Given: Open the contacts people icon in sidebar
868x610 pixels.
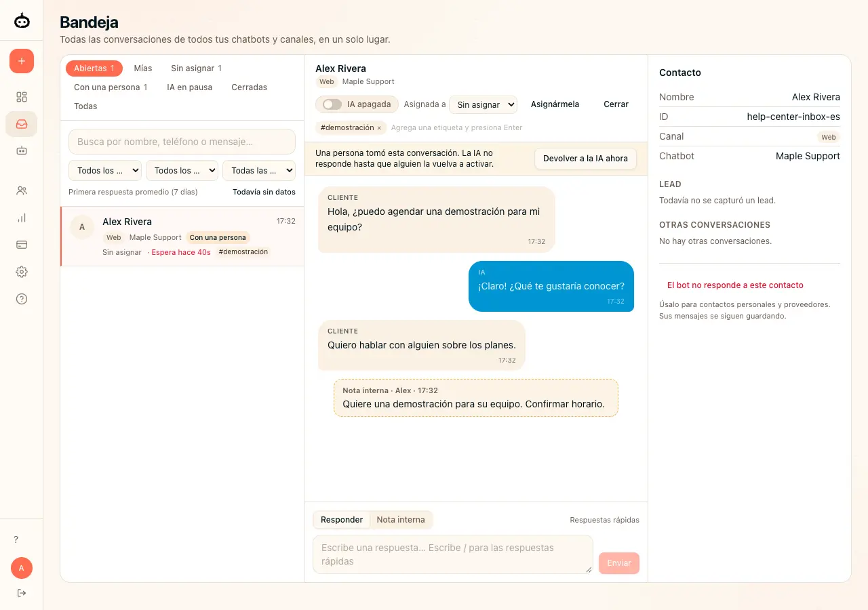Looking at the screenshot, I should [x=22, y=190].
